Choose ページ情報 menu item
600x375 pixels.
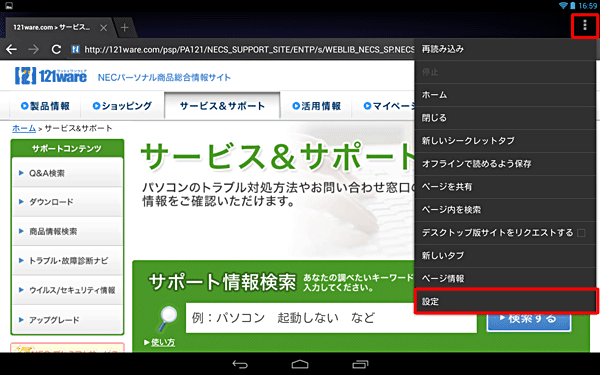point(505,279)
